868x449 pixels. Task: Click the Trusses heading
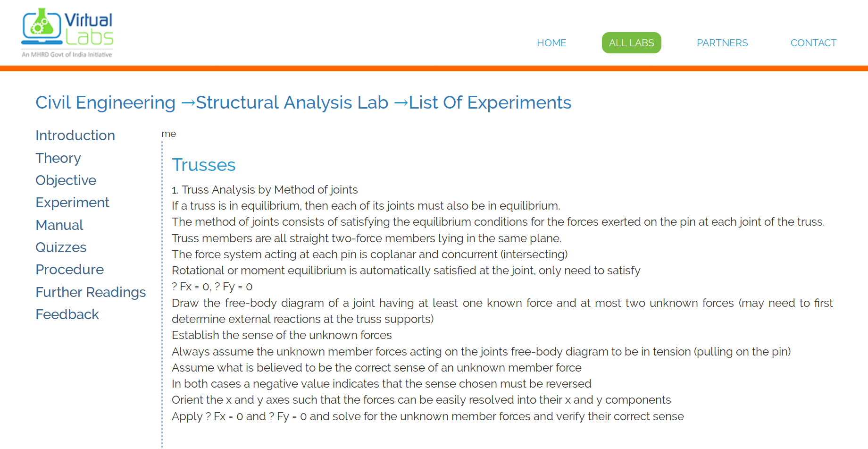[x=204, y=165]
